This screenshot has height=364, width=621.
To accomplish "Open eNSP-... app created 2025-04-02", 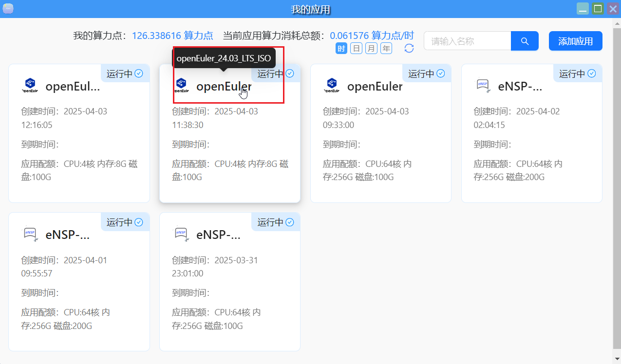I will click(520, 87).
